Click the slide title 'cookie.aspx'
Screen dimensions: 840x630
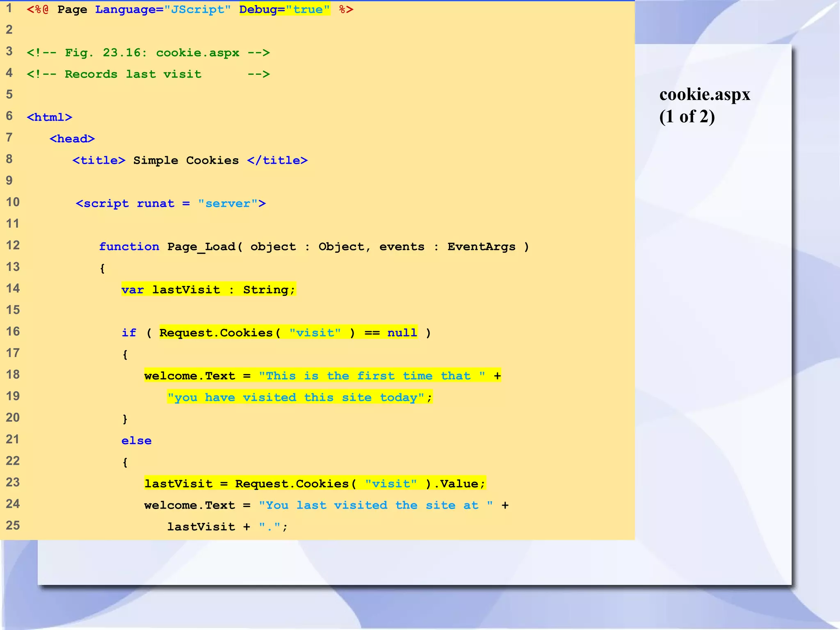pyautogui.click(x=705, y=95)
